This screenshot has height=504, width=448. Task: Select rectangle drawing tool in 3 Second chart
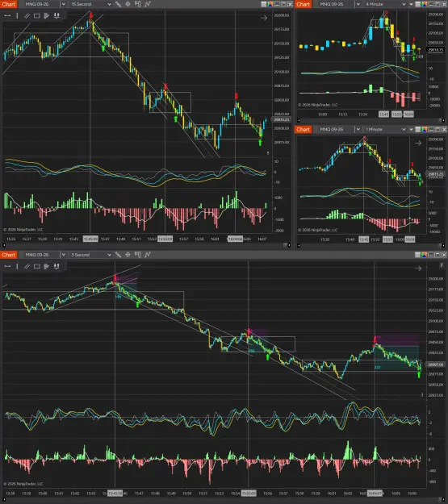point(37,266)
